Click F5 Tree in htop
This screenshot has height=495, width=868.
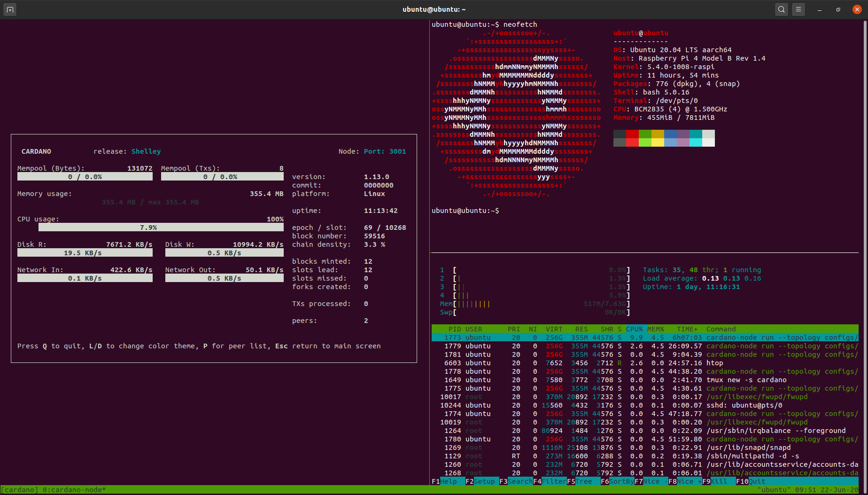[x=583, y=481]
